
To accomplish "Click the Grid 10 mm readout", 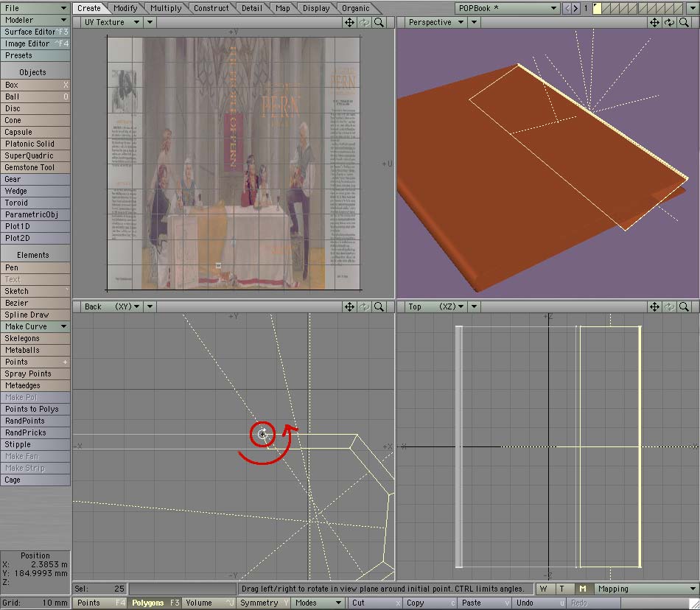I will click(x=35, y=603).
